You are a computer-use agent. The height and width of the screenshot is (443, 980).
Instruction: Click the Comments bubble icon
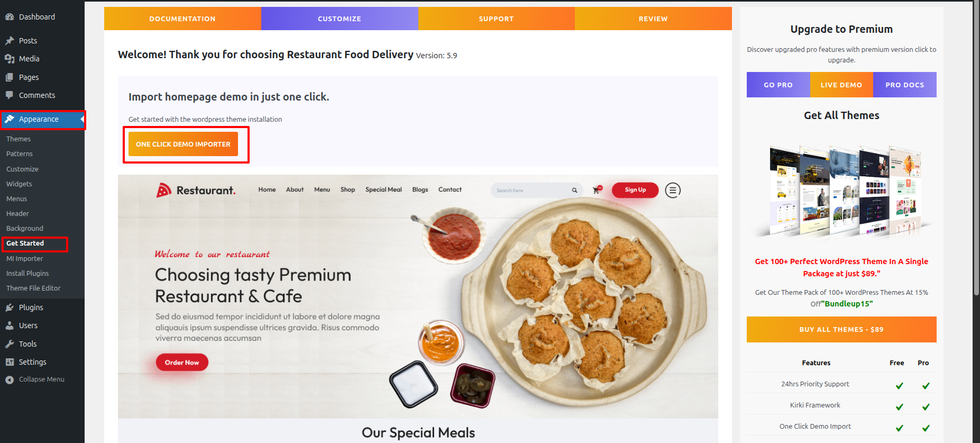pos(10,95)
